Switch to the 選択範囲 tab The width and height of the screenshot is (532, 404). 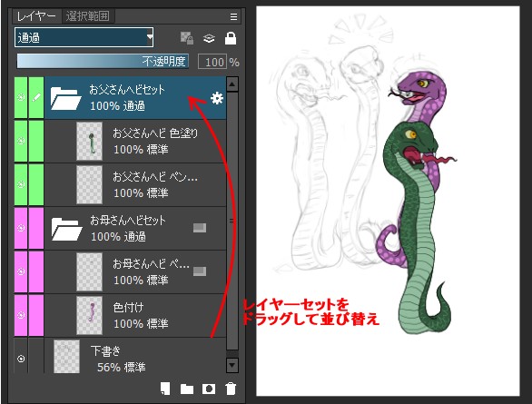(x=88, y=16)
